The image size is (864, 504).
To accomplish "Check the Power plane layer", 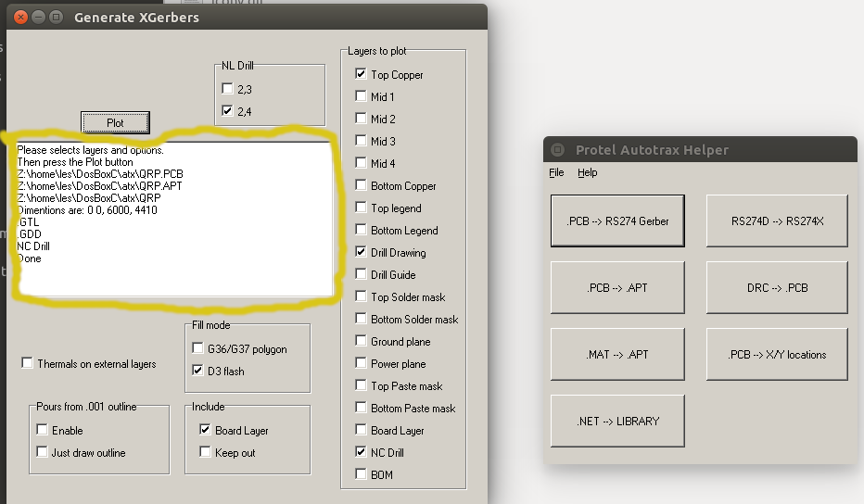I will click(x=361, y=362).
